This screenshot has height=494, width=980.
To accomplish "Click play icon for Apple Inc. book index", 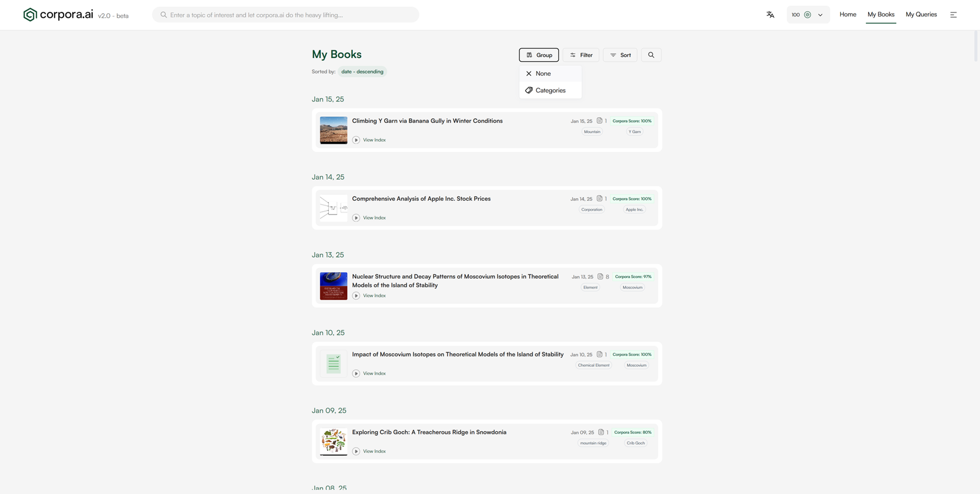I will [x=356, y=218].
